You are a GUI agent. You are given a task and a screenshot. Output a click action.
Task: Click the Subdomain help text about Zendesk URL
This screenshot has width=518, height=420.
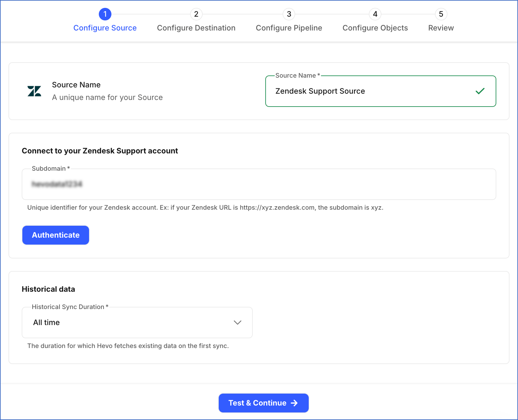coord(205,207)
